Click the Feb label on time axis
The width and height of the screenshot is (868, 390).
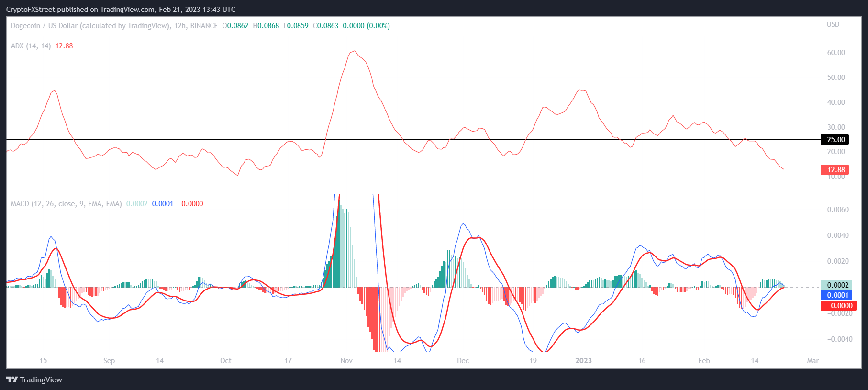(x=704, y=361)
